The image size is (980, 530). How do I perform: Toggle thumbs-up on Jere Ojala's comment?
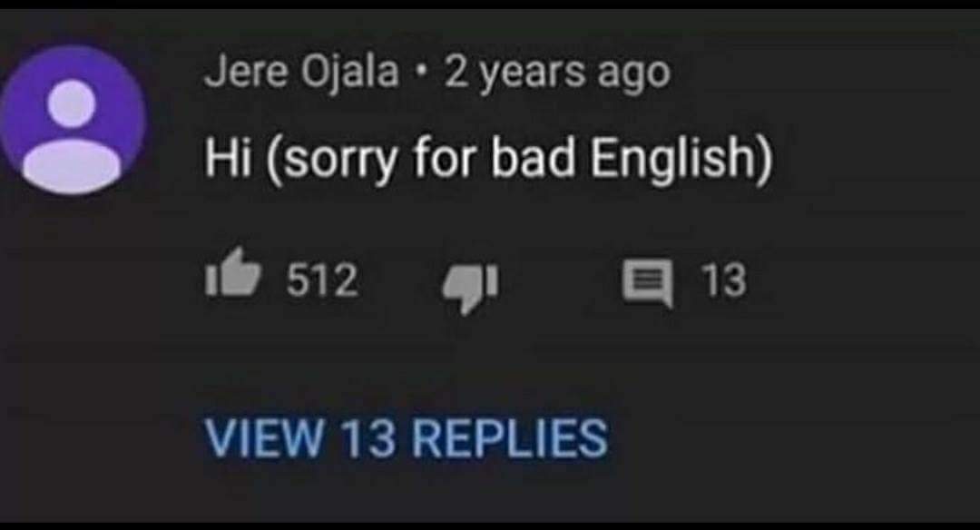233,272
